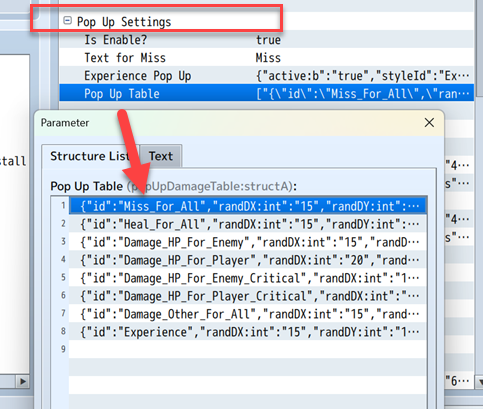
Task: Select the Damage_HP_For_Player entry on row 4
Action: click(x=248, y=260)
